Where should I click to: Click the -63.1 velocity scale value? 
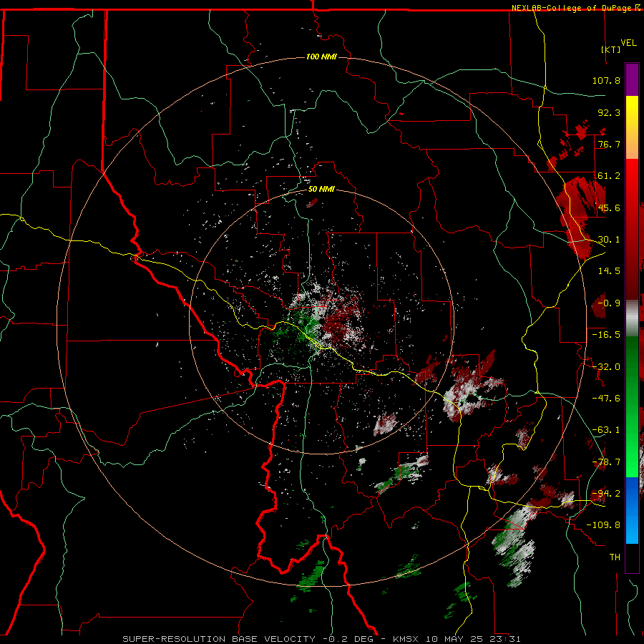(x=606, y=430)
